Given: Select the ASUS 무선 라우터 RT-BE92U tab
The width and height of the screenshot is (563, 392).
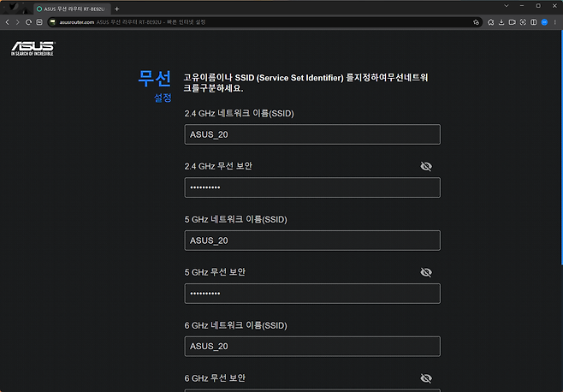Looking at the screenshot, I should (72, 9).
